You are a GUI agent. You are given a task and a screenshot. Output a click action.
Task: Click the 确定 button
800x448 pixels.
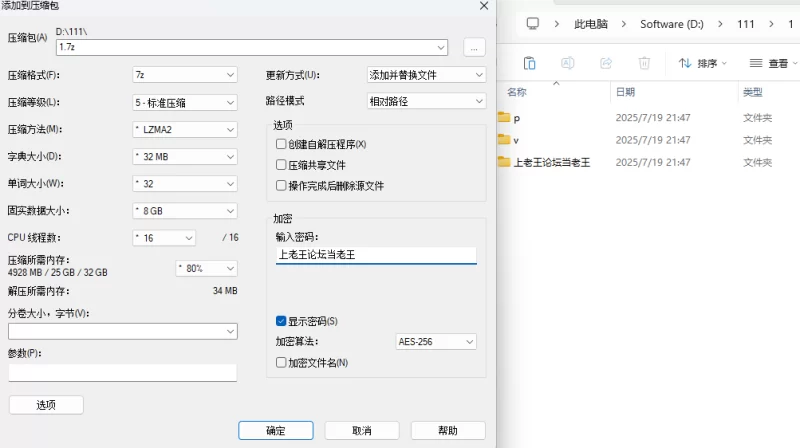click(276, 431)
